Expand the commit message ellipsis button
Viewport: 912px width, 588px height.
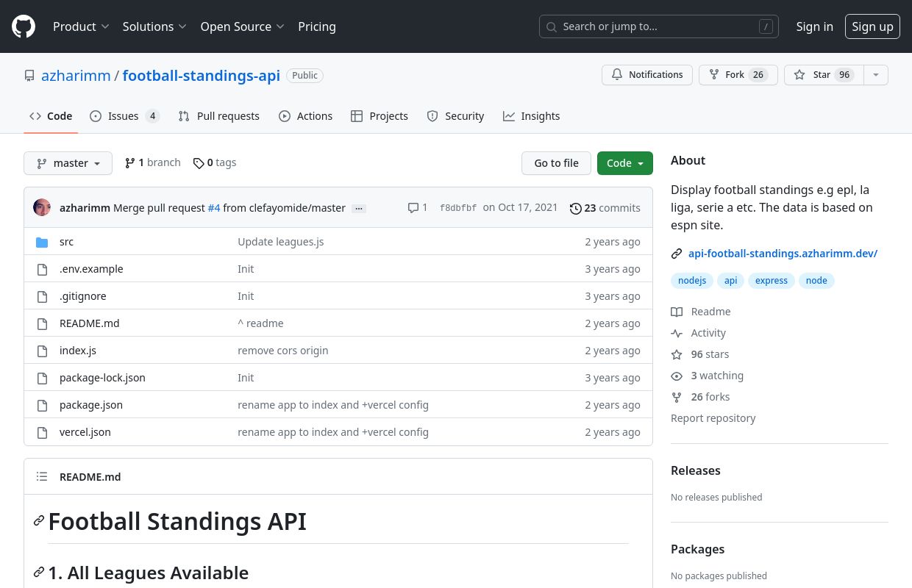click(x=359, y=208)
